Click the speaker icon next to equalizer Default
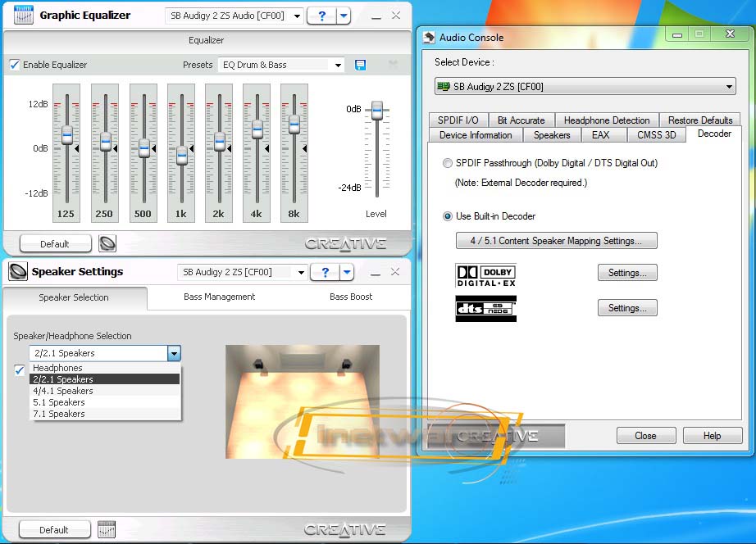Viewport: 756px width, 544px height. [107, 243]
